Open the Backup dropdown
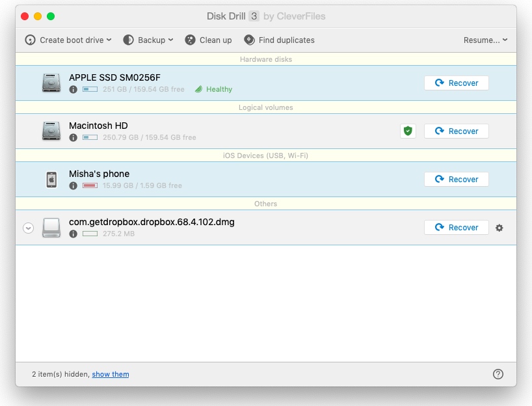Screen dimensions: 532x406 (x=148, y=40)
